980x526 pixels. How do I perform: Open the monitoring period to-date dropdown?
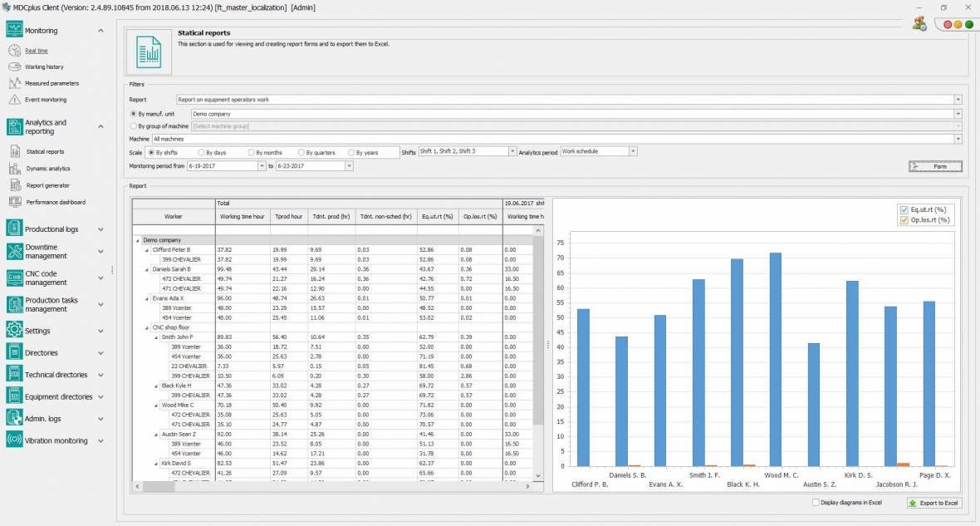(x=349, y=165)
